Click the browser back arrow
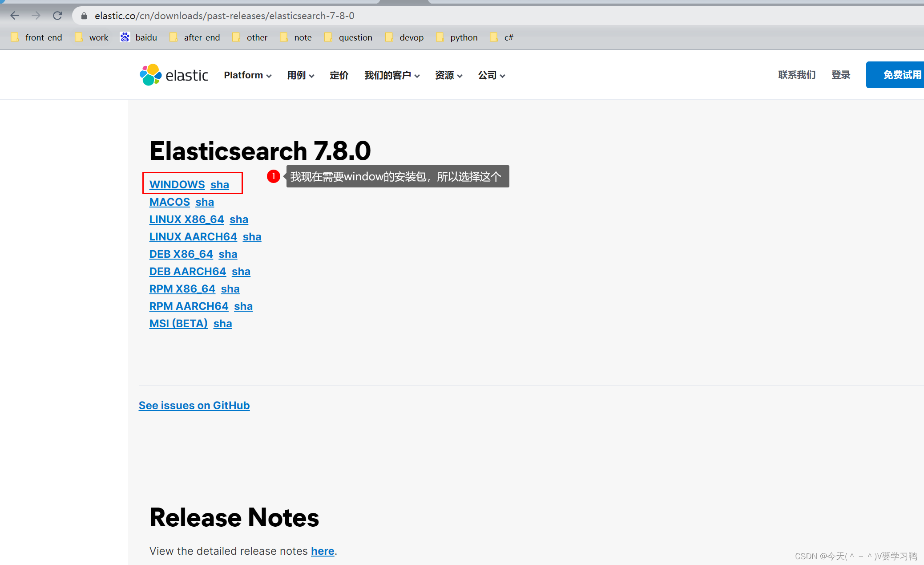 click(x=15, y=16)
